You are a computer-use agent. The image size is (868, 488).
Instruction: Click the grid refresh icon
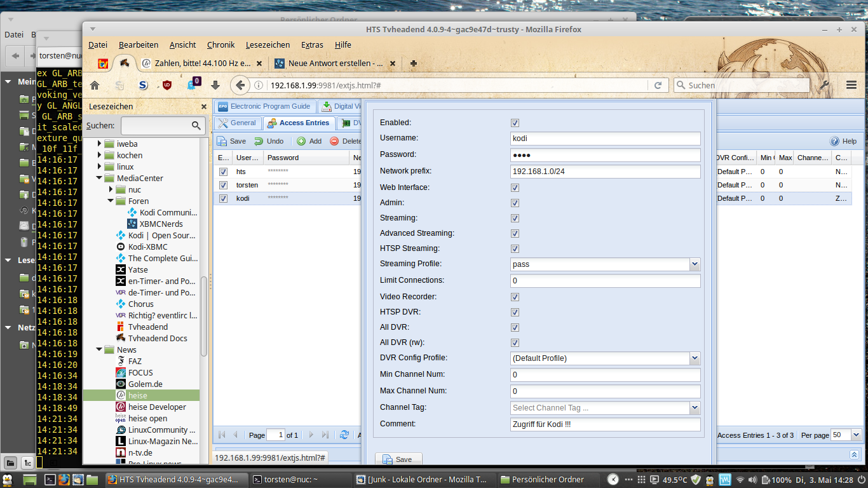(344, 435)
